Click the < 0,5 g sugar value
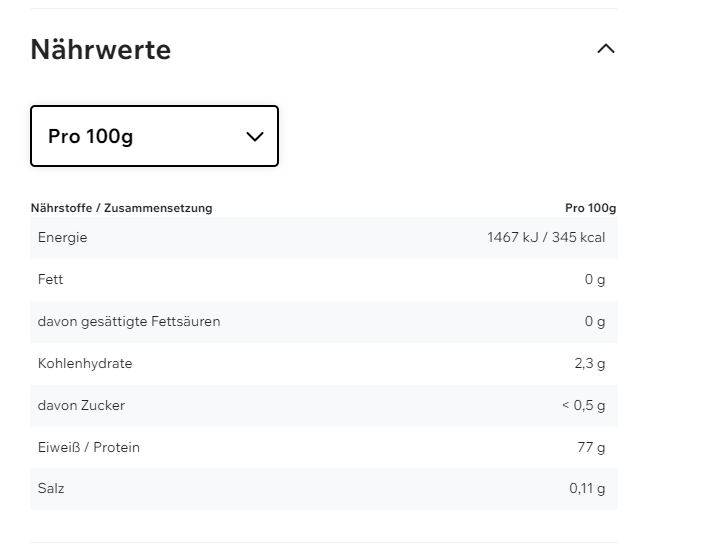 [583, 406]
